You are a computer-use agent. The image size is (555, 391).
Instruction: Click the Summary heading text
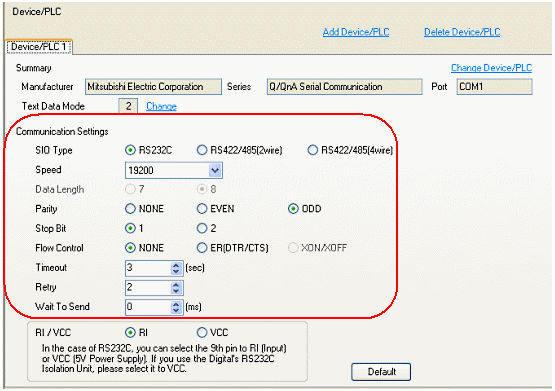(x=34, y=68)
